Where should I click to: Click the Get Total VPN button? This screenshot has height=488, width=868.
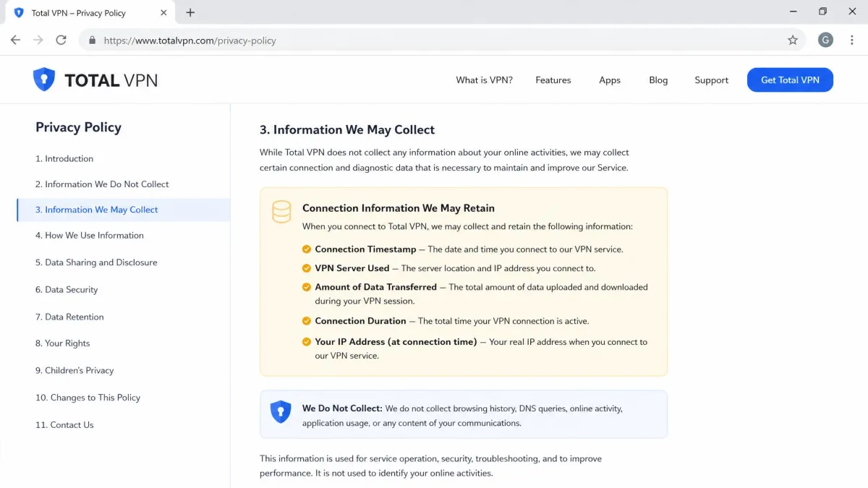790,80
